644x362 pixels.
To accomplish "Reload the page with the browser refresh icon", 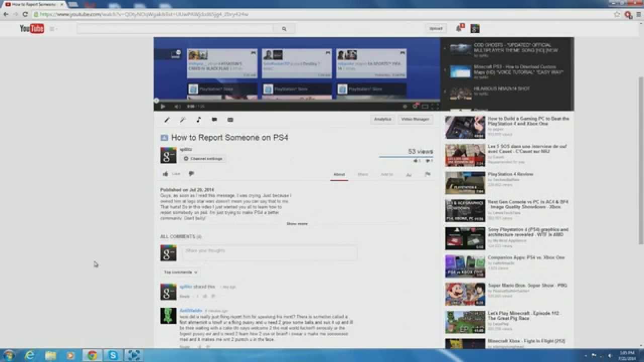I will coord(25,15).
